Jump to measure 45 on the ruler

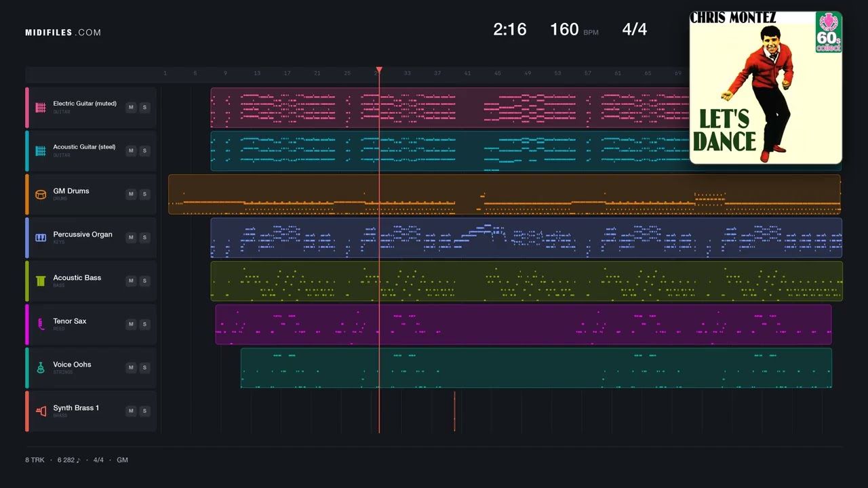[497, 73]
